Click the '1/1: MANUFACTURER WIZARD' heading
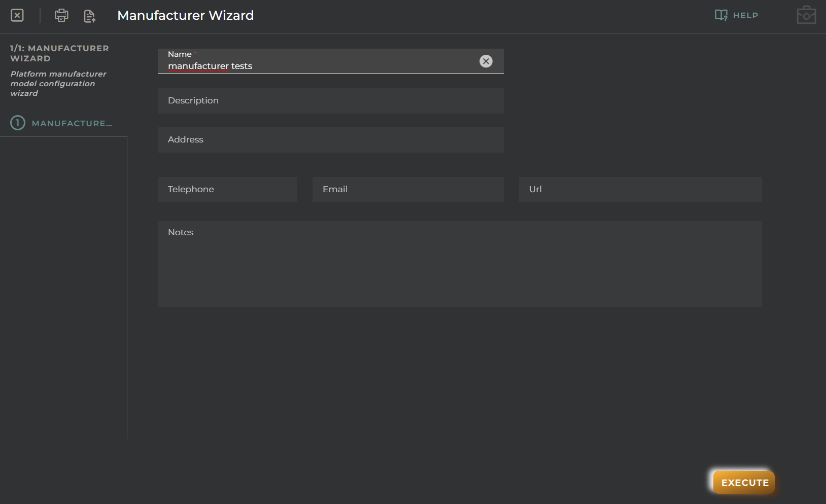Screen dimensions: 826x504 coord(59,53)
